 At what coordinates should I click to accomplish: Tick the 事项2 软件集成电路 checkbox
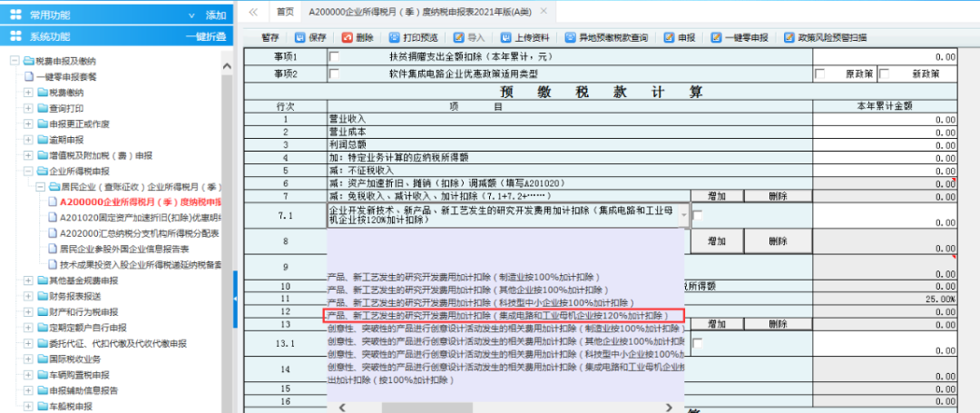334,74
